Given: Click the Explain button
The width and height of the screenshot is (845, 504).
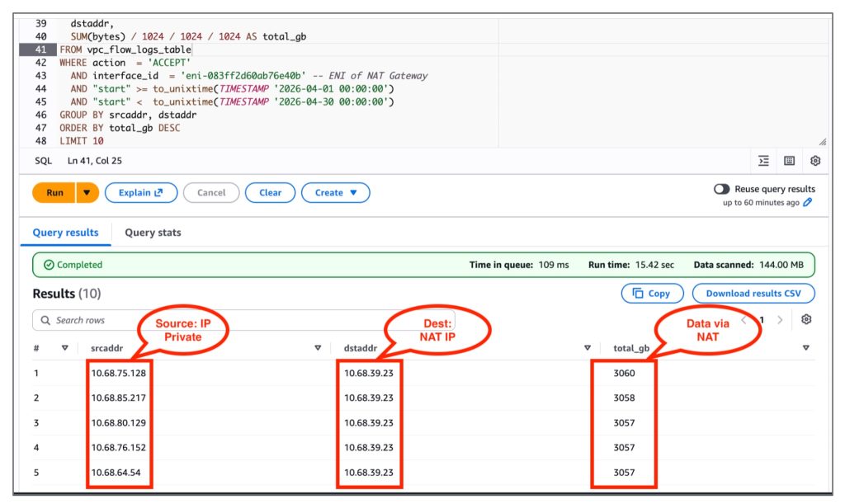Looking at the screenshot, I should (x=141, y=193).
